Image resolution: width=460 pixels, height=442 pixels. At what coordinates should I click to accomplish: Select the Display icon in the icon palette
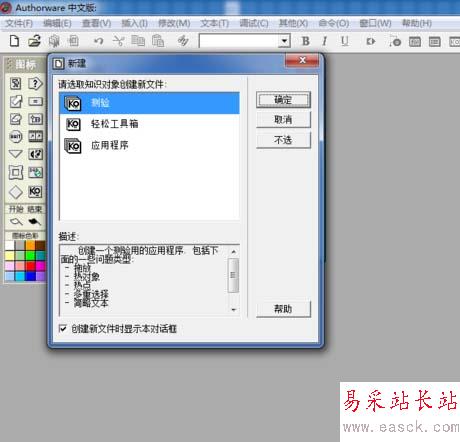click(x=15, y=83)
